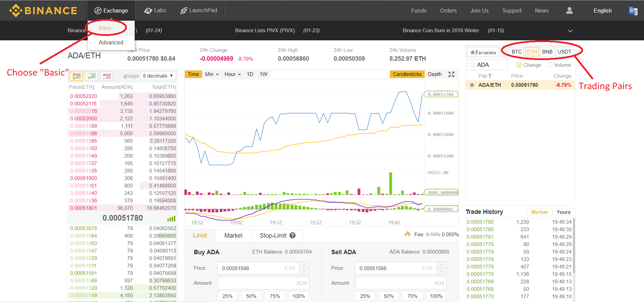The image size is (644, 302).
Task: Open the decimals grouping dropdown
Action: point(158,76)
